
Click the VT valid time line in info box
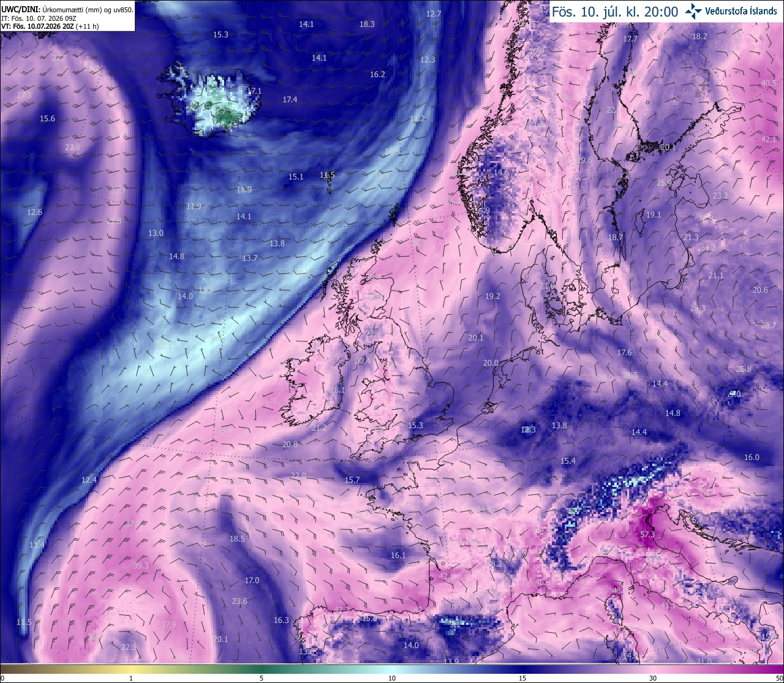(50, 26)
